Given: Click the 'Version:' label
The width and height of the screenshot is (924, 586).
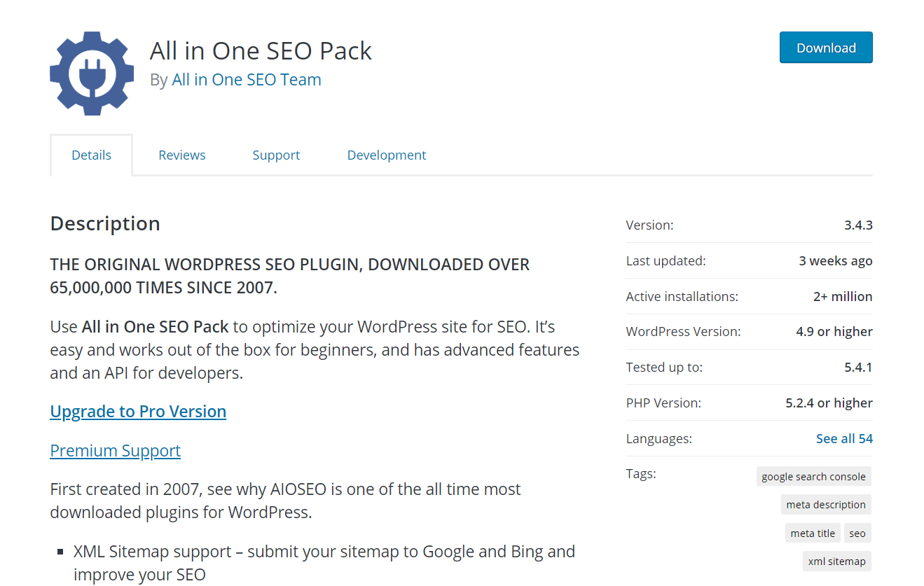Looking at the screenshot, I should pos(649,225).
